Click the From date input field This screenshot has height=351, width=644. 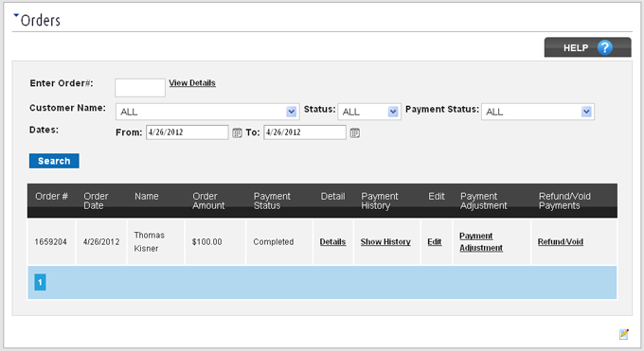click(188, 132)
